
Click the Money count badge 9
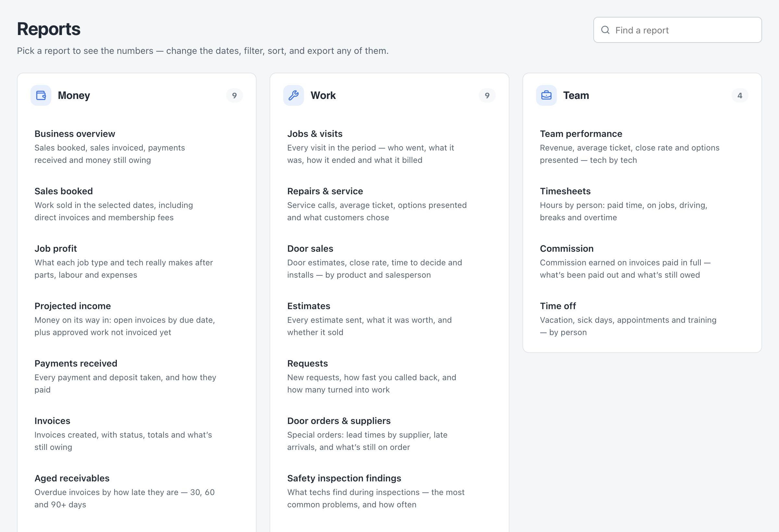[x=234, y=95]
